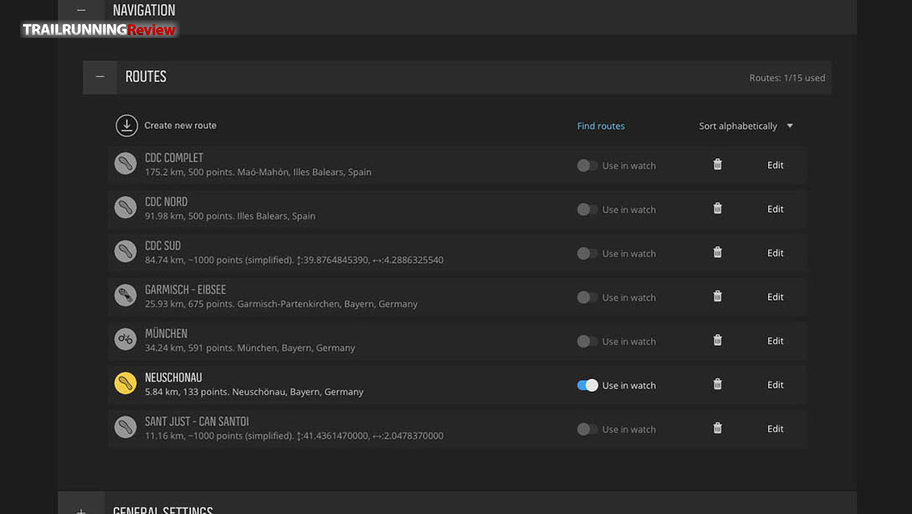Enable Use in watch for CDC SUD
Viewport: 912px width, 514px height.
click(x=587, y=254)
